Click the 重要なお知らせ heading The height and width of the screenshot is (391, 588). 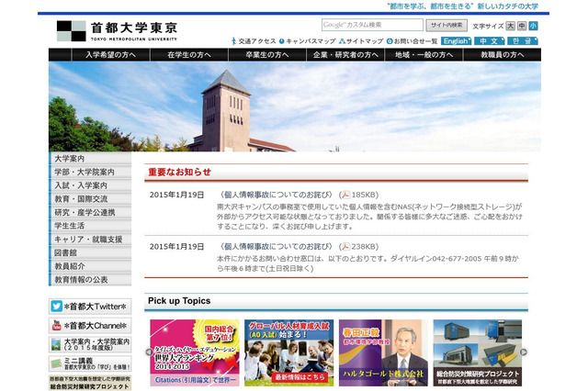[x=180, y=173]
